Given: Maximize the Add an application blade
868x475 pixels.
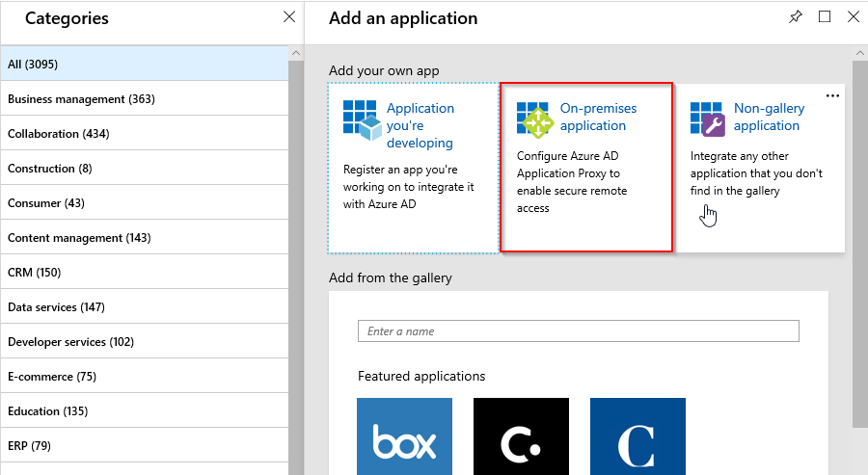Looking at the screenshot, I should click(825, 17).
